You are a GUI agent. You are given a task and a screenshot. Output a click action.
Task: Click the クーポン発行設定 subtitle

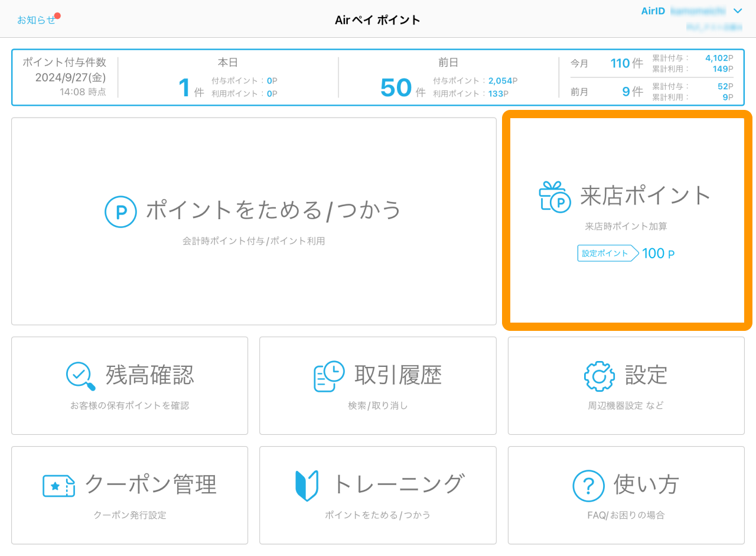(130, 515)
